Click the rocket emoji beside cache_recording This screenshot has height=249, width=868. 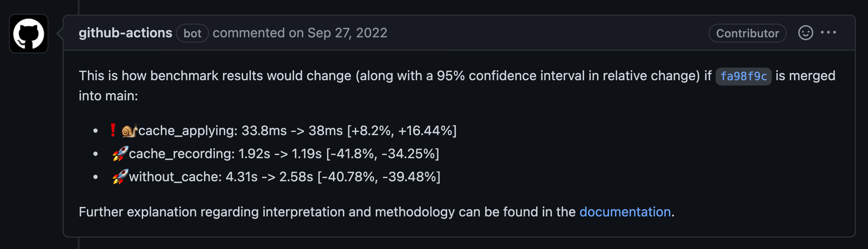[120, 154]
